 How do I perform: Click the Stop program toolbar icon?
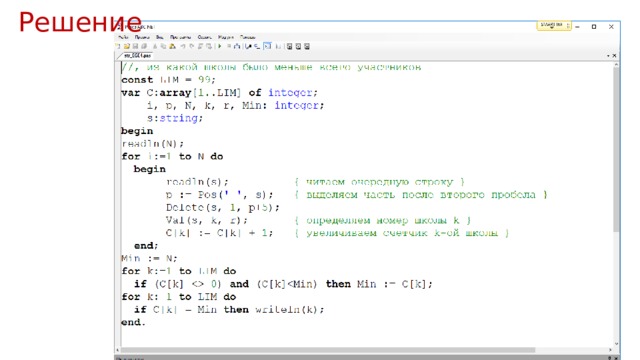pos(229,46)
